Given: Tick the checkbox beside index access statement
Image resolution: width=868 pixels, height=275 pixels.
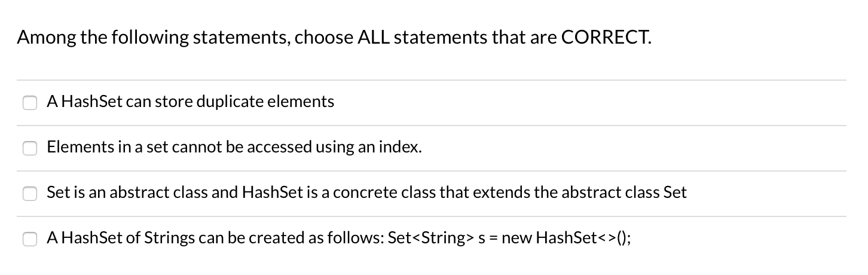Looking at the screenshot, I should 30,148.
